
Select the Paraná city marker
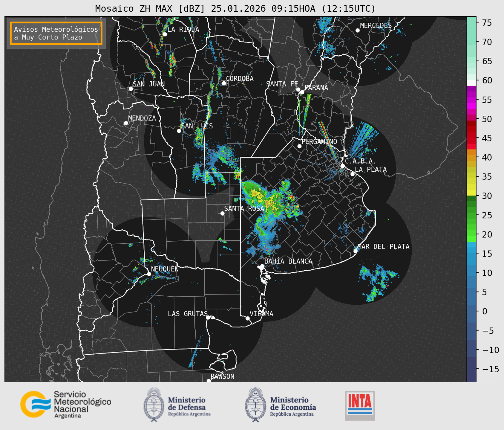(x=302, y=92)
